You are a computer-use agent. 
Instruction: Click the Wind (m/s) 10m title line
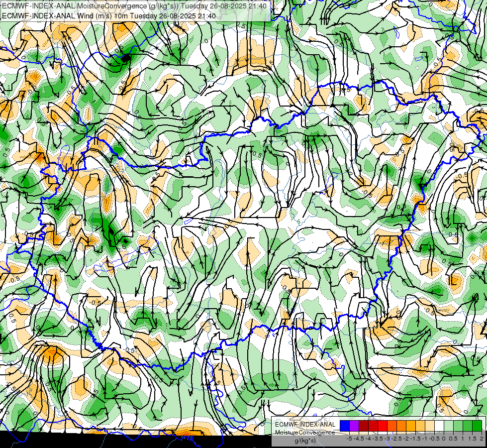tap(109, 15)
